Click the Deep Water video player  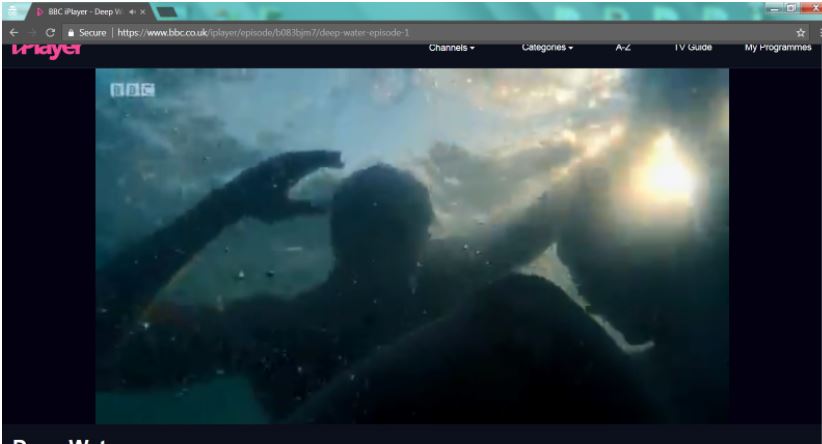(412, 246)
